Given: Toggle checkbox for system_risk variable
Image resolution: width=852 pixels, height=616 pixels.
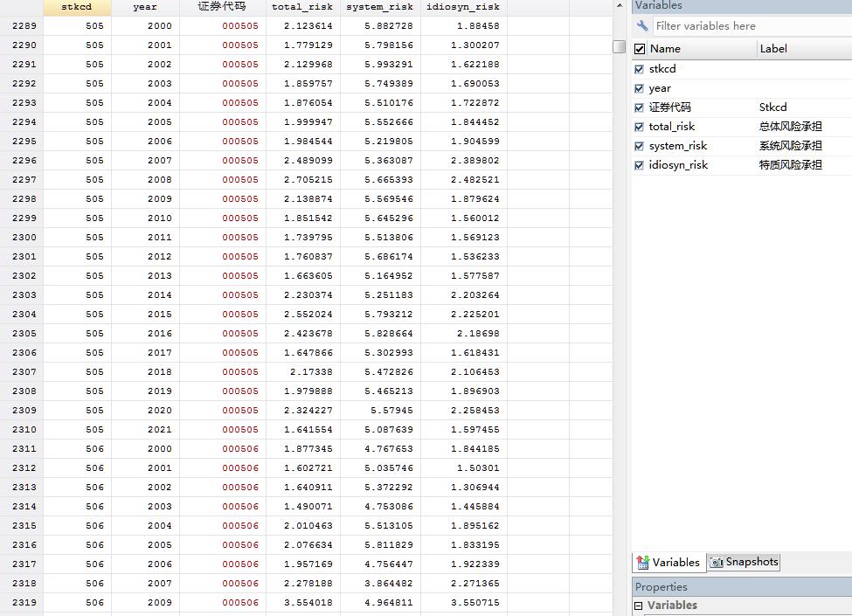Looking at the screenshot, I should [639, 146].
